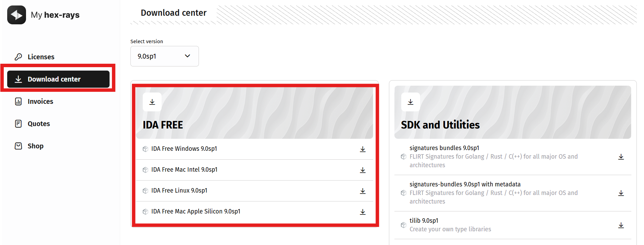Click package icon beside IDA Free Windows

tap(146, 149)
